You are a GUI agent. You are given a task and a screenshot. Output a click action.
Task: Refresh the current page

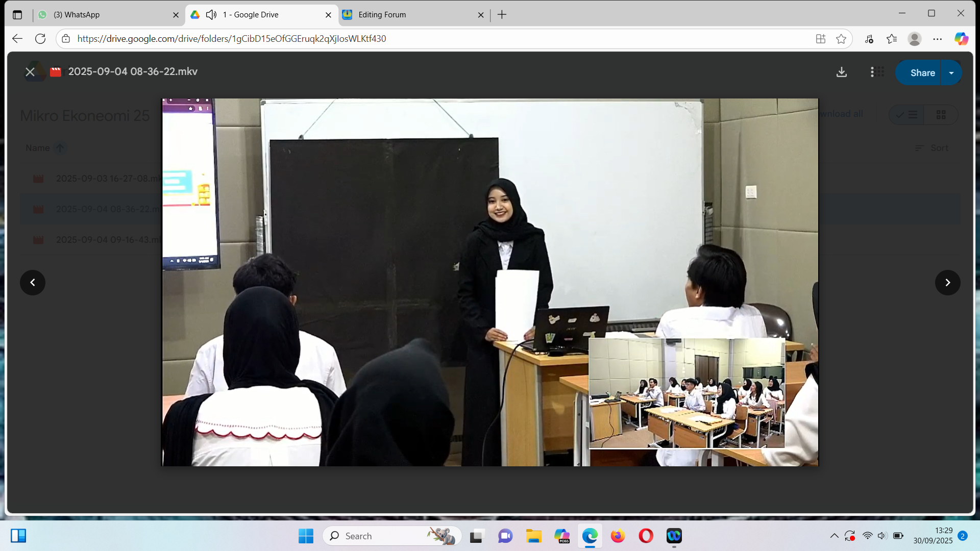pyautogui.click(x=40, y=39)
